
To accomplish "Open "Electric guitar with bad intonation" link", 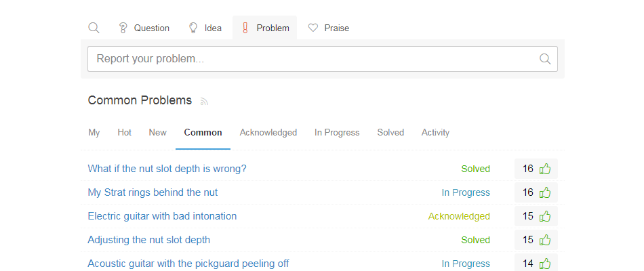I will (x=162, y=216).
